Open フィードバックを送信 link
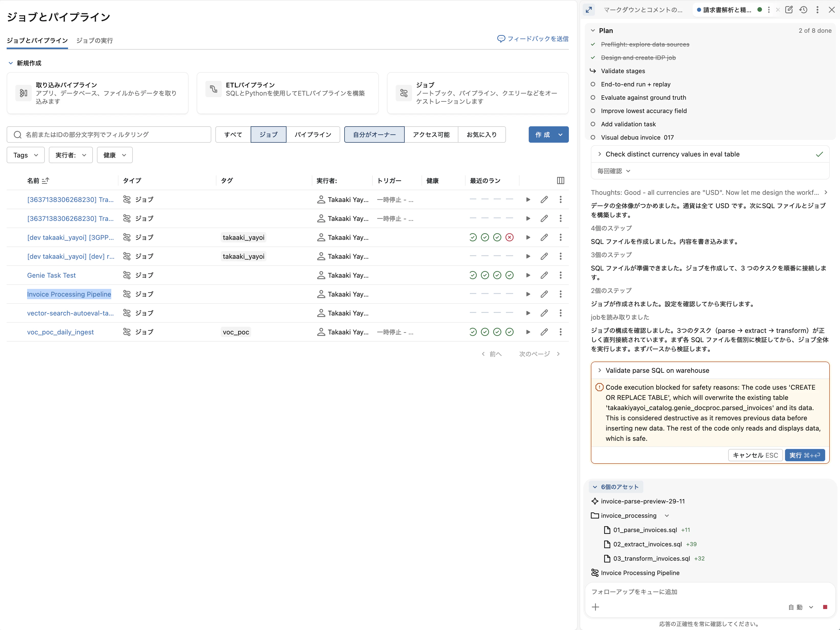840x630 pixels. click(533, 39)
